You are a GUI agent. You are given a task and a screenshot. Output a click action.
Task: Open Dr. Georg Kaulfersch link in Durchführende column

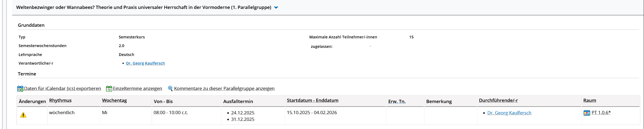509,113
